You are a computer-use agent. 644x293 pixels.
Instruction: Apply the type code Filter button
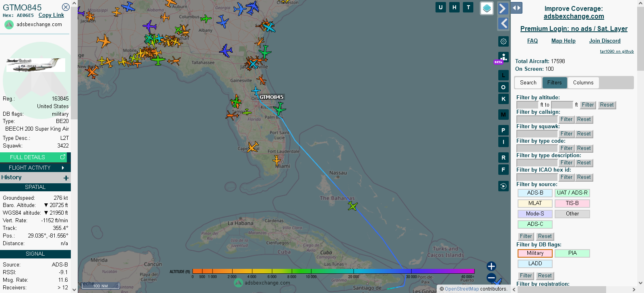[567, 148]
